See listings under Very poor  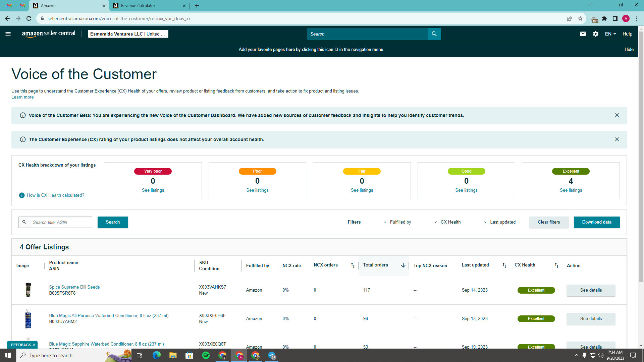(x=153, y=190)
